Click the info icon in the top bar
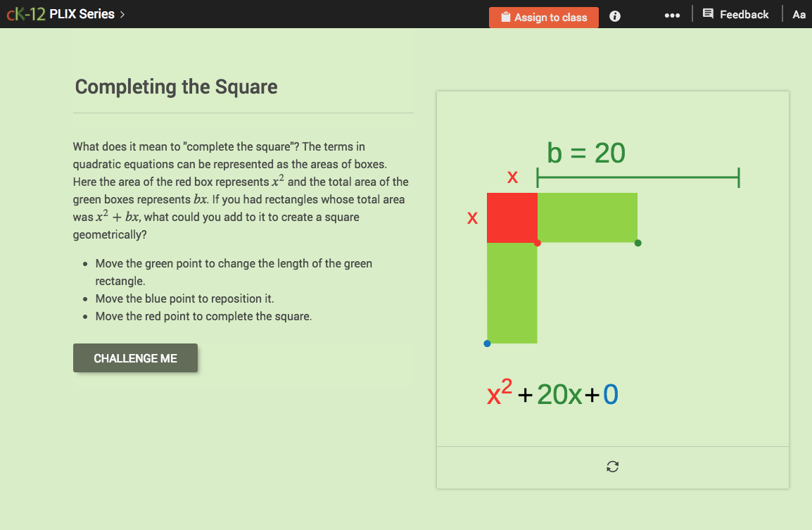This screenshot has height=530, width=812. point(614,15)
